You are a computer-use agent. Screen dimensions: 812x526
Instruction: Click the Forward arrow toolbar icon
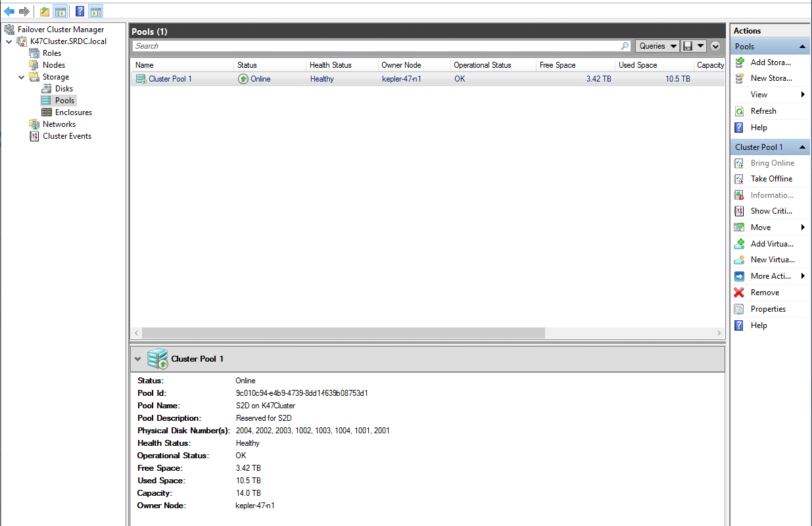coord(24,11)
